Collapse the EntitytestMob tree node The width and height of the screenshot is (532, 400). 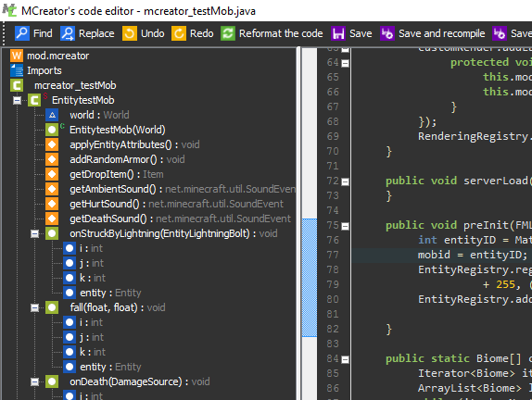(17, 100)
